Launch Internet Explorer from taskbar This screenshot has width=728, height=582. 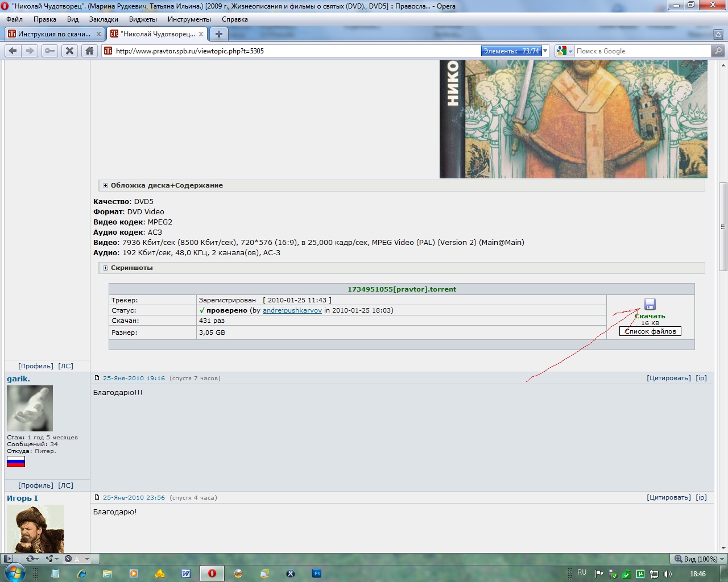click(81, 573)
